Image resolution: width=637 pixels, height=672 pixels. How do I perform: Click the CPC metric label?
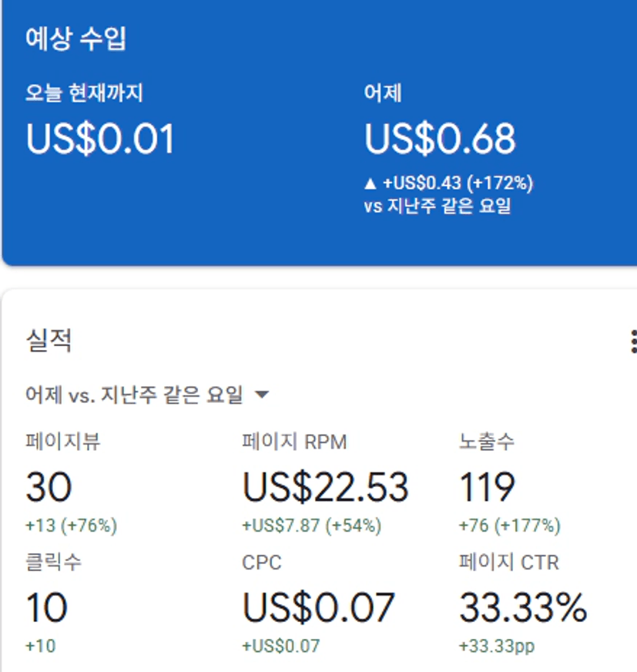pyautogui.click(x=262, y=563)
